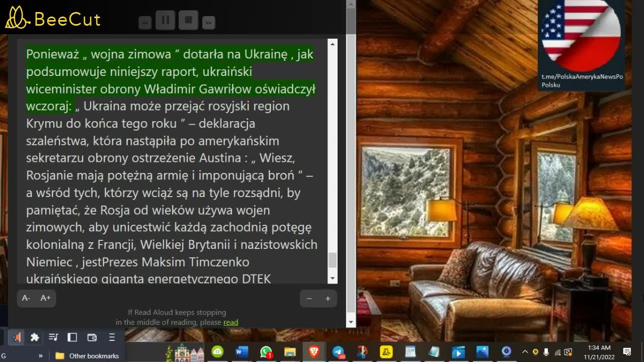Open the media control playlist icon
Screen dimensions: 644x362
[53, 337]
